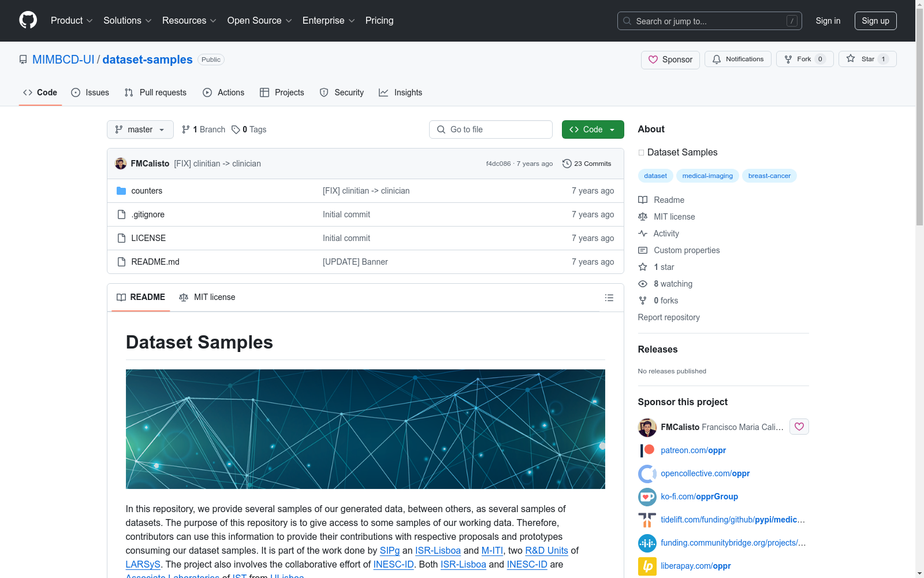Image resolution: width=924 pixels, height=578 pixels.
Task: Click the 1 Branch link
Action: [203, 129]
